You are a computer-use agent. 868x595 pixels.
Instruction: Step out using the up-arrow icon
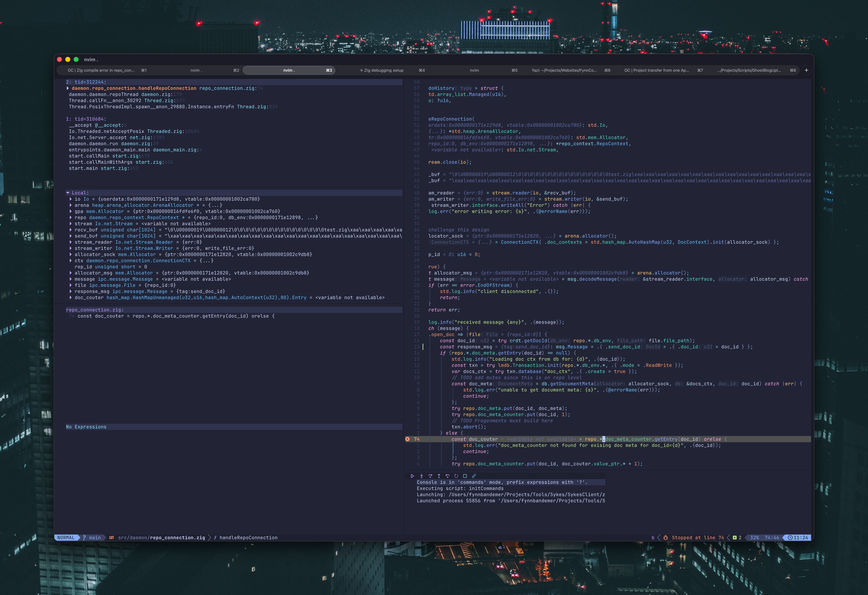[439, 476]
